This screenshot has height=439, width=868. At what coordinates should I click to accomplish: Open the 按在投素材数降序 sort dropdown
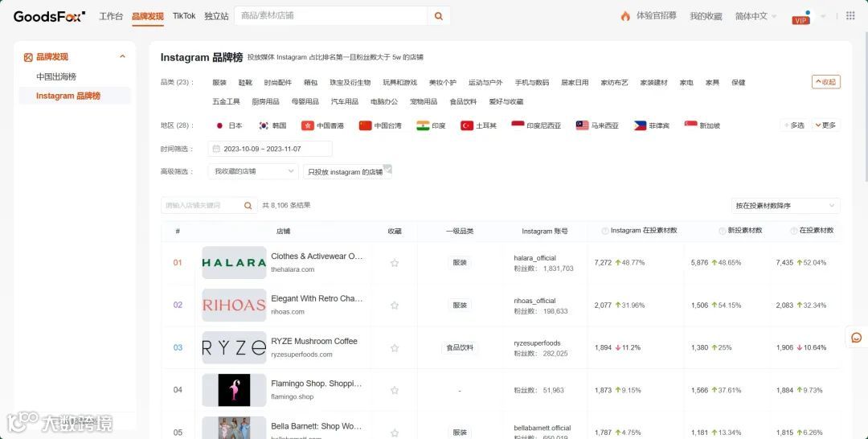tap(785, 205)
